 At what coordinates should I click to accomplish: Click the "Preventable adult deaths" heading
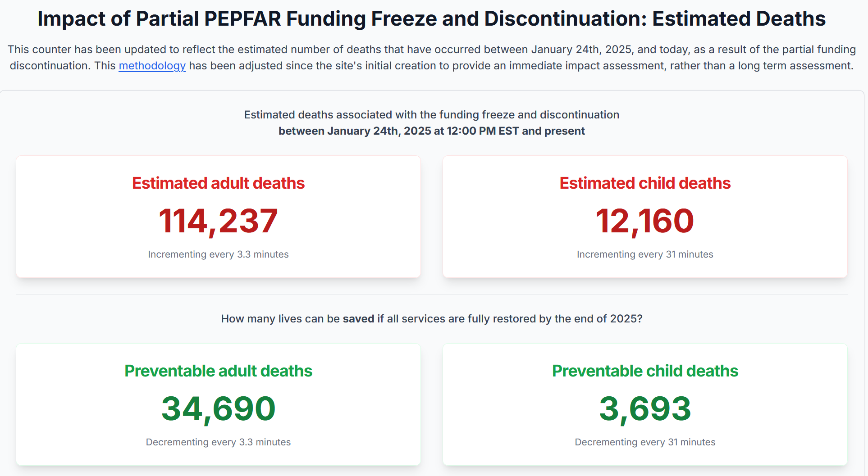218,371
